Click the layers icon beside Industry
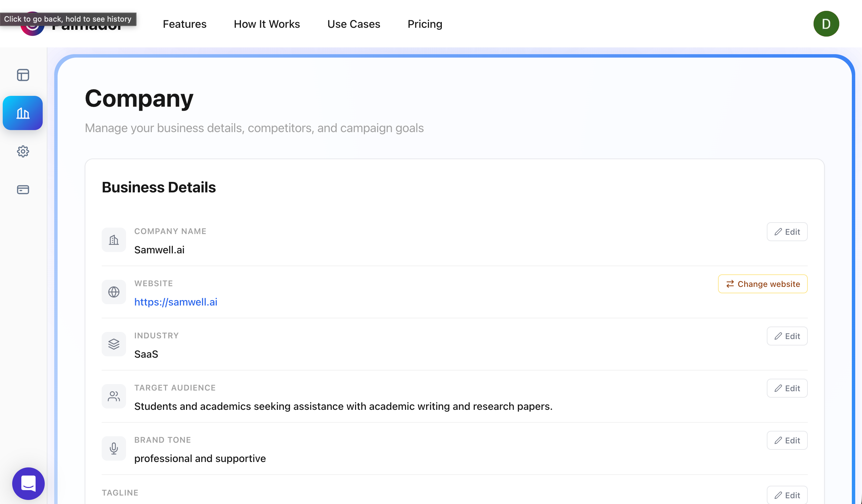 tap(114, 344)
